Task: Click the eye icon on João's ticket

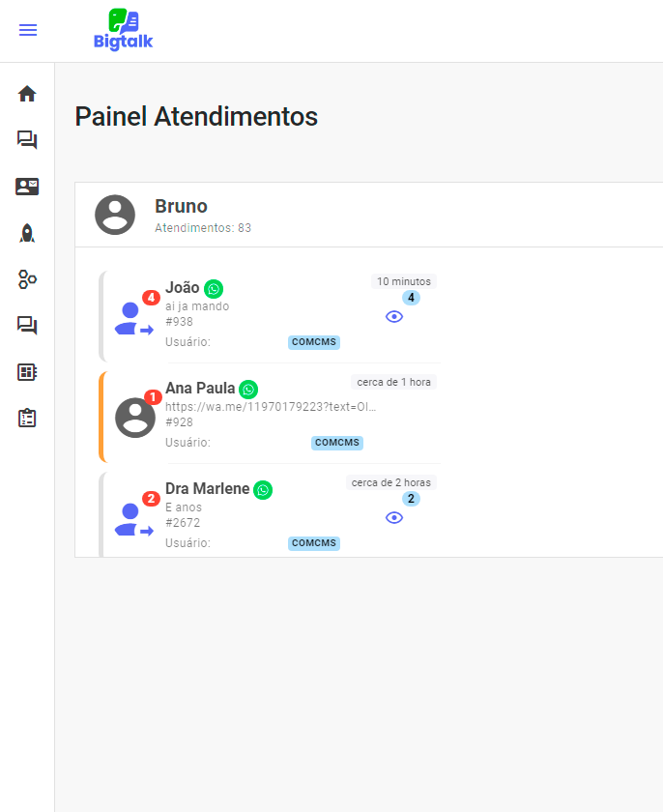Action: click(394, 316)
